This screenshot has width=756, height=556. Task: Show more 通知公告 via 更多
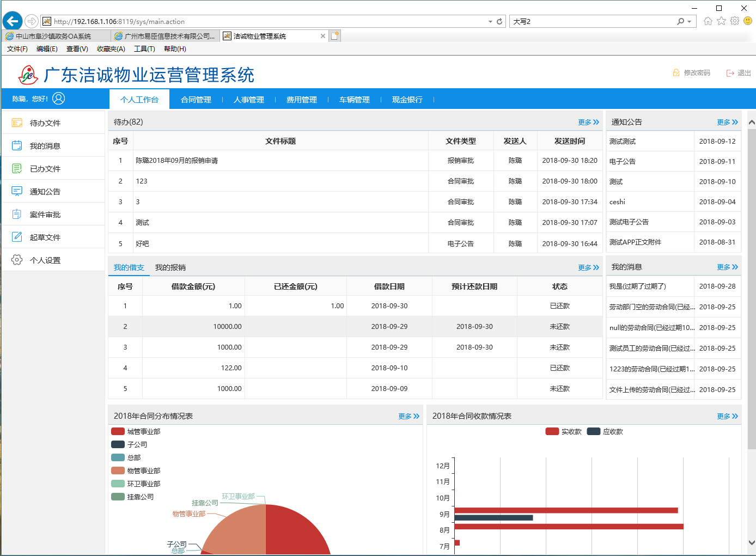pyautogui.click(x=727, y=122)
